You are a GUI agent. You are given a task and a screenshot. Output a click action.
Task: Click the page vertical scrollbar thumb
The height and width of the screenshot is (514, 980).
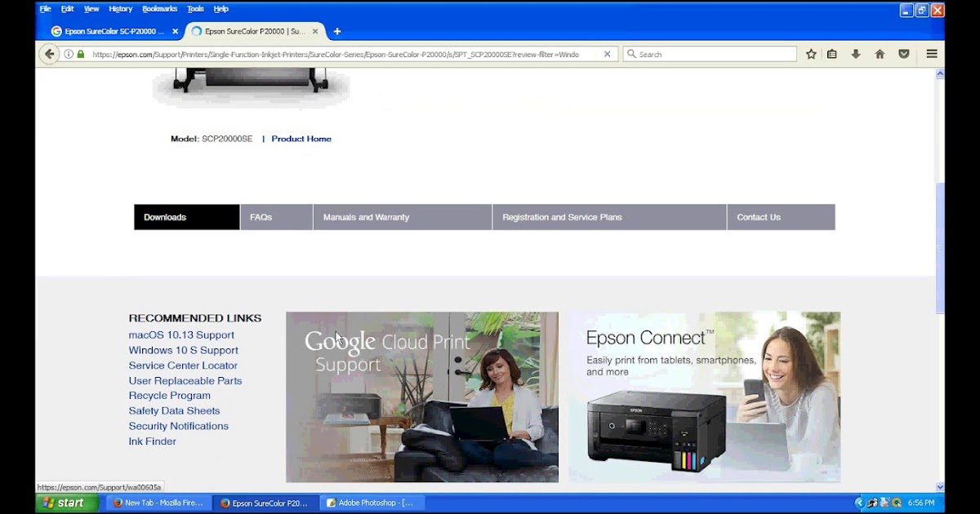(939, 248)
